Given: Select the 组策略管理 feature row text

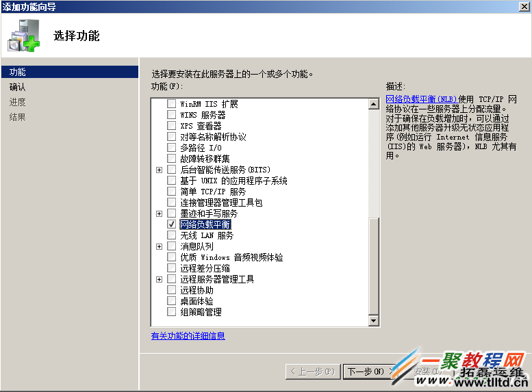Looking at the screenshot, I should pos(201,312).
